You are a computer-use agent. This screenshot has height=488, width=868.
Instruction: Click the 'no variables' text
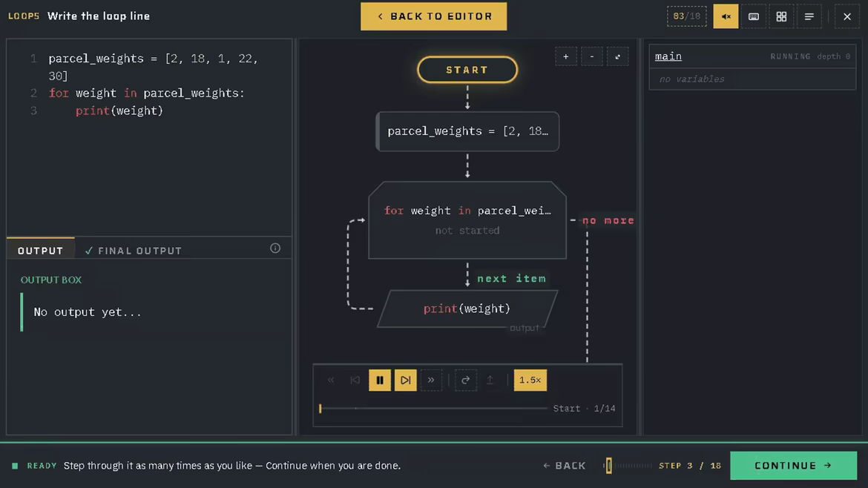[691, 79]
